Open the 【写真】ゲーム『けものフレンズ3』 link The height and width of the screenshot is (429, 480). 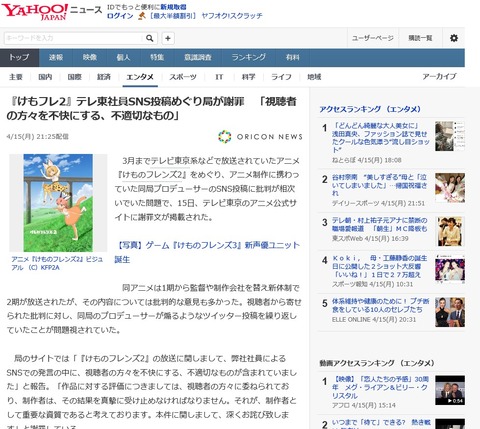coord(207,252)
